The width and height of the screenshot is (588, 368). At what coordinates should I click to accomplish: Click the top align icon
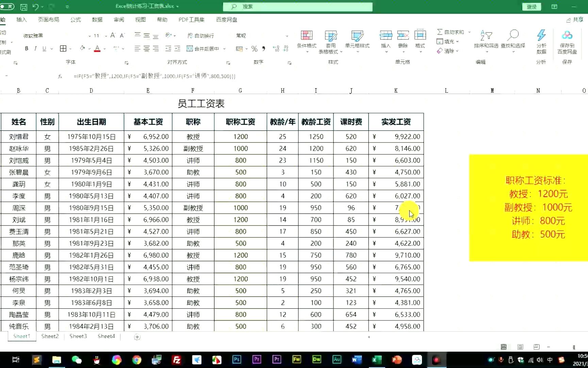tap(138, 35)
